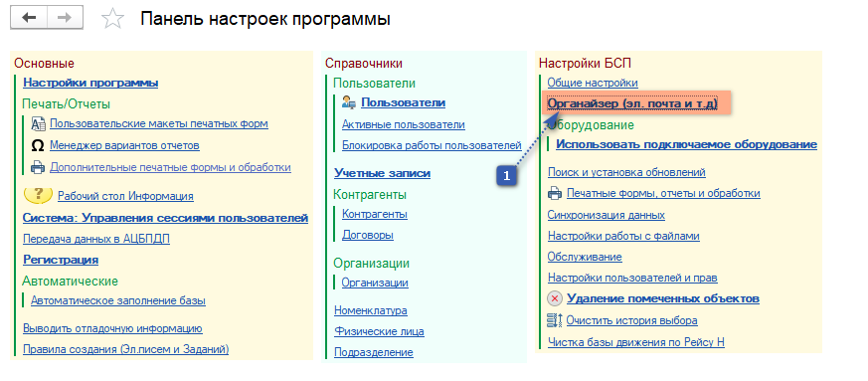Open the Учетные записи link
The width and height of the screenshot is (868, 381).
point(383,173)
